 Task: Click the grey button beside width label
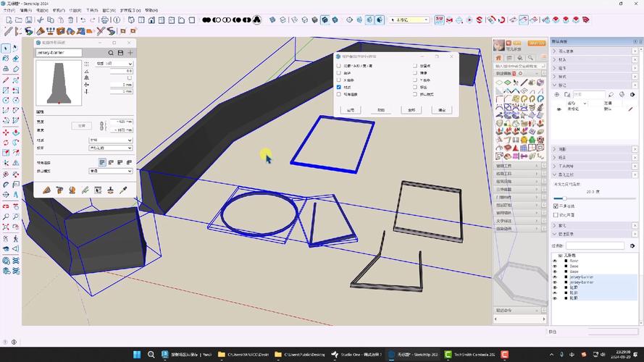click(82, 125)
